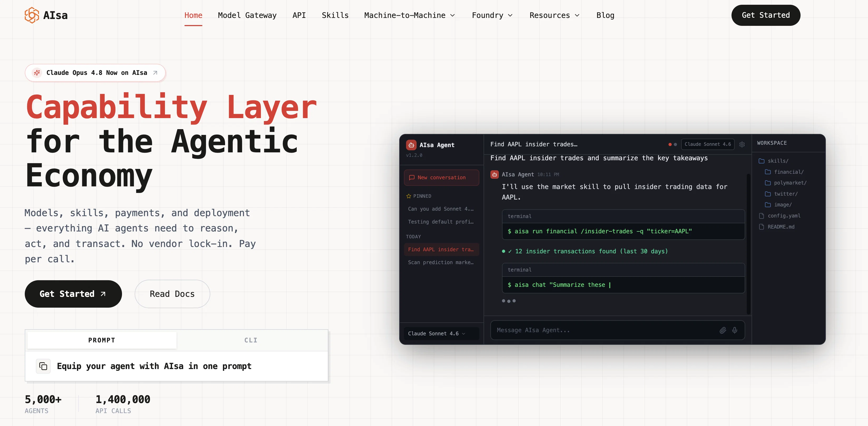Expand the Machine-to-Machine menu

409,15
